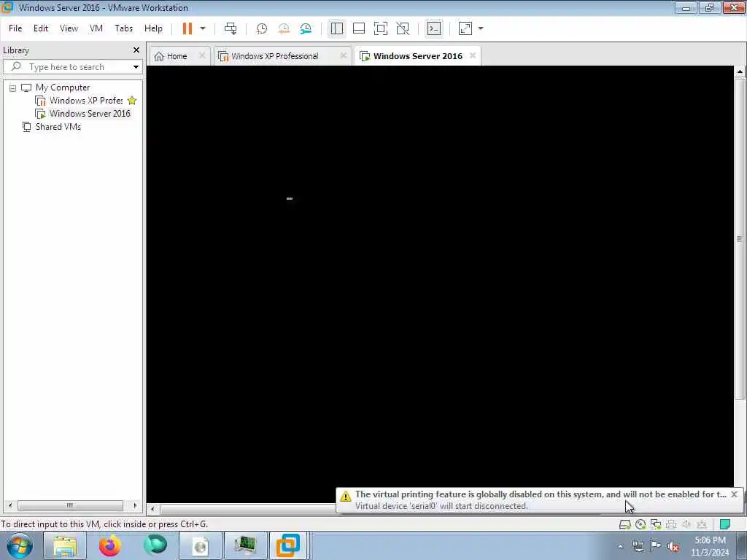Select Shared VMs in the library
The image size is (747, 560).
(x=58, y=127)
